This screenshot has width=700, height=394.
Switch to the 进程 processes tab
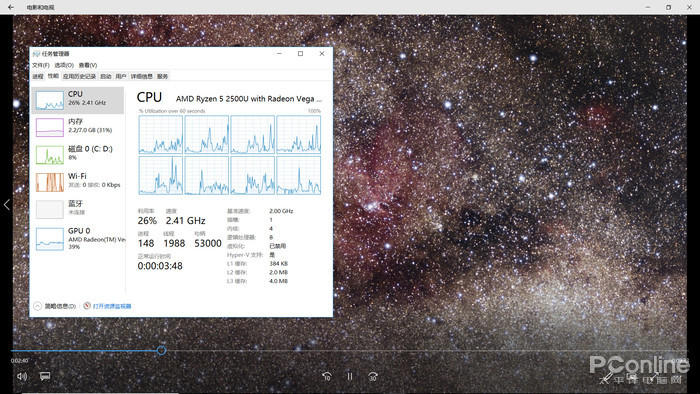[38, 76]
